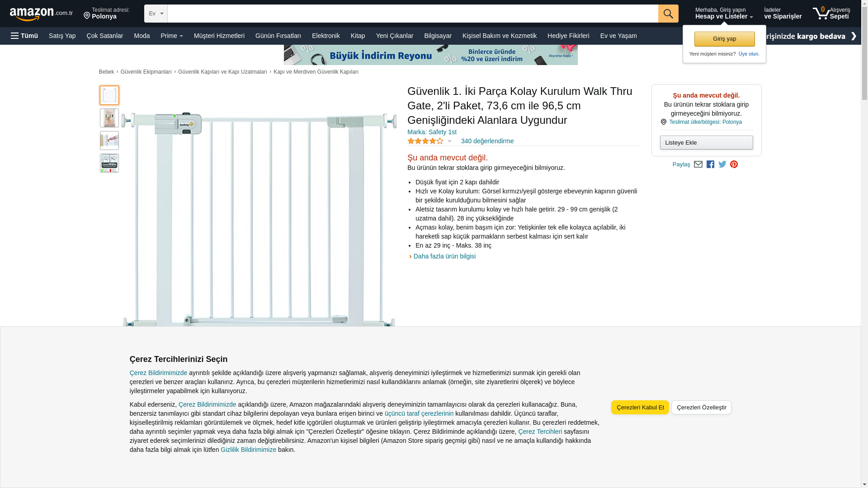Expand the Prime menu dropdown
The width and height of the screenshot is (868, 488).
[172, 36]
